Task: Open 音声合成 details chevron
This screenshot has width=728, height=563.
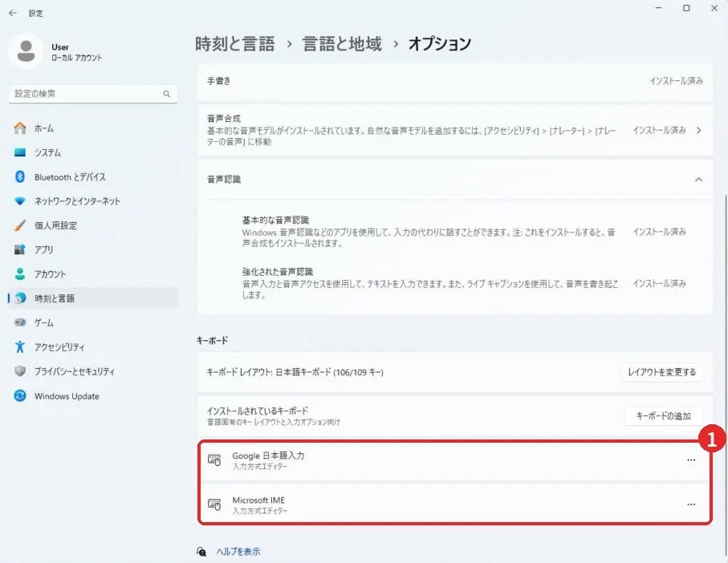Action: 699,130
